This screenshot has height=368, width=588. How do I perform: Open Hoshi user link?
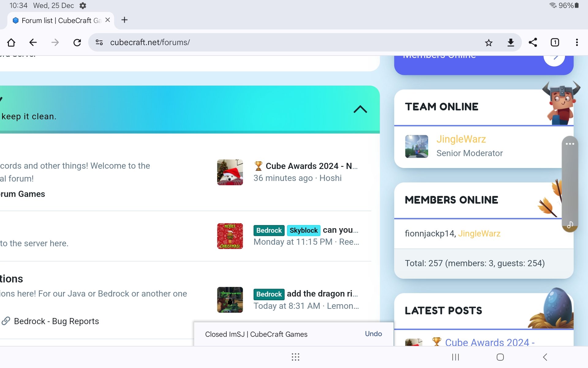point(330,178)
